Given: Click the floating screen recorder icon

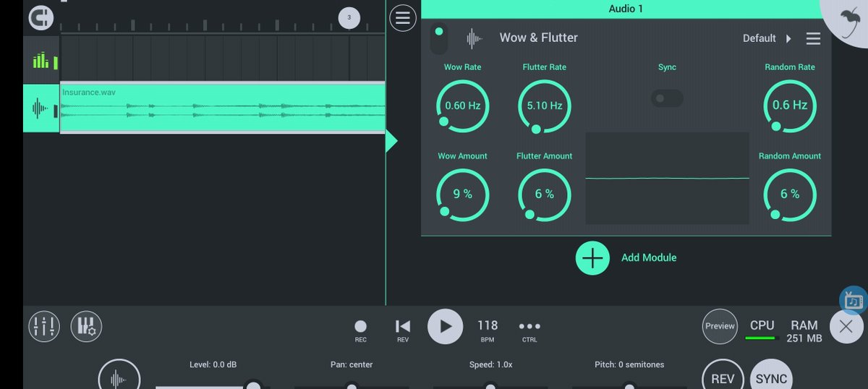Looking at the screenshot, I should click(854, 301).
